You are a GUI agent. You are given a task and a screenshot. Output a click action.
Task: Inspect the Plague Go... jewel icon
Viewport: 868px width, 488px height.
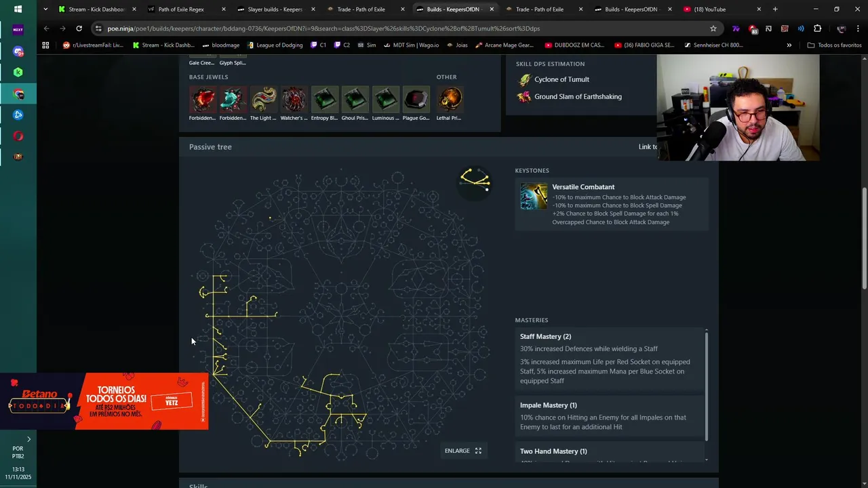416,100
